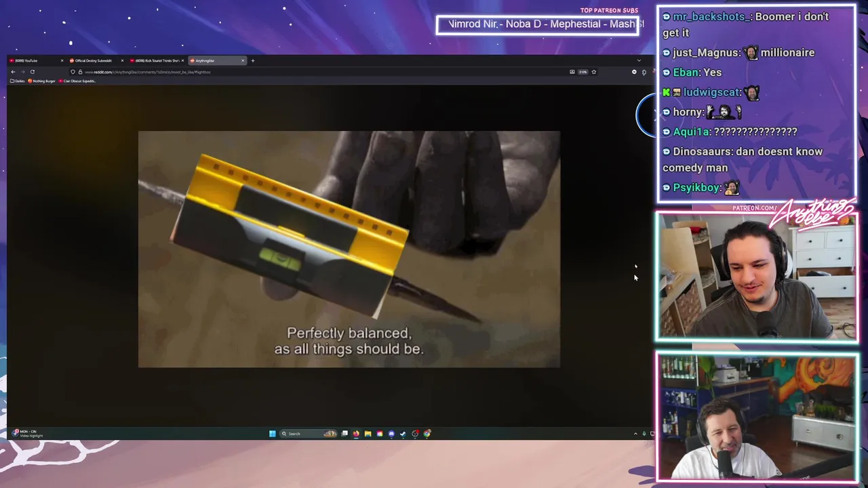Click the tracking protection shield icon
Screen dimensions: 868x488
(73, 72)
